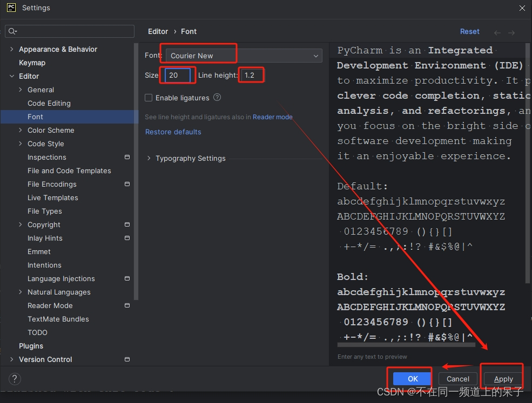
Task: Open the Font family dropdown
Action: pos(244,56)
